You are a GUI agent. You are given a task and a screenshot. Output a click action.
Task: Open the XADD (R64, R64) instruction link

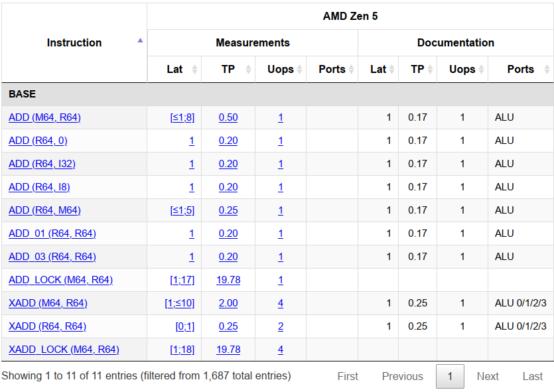[47, 326]
